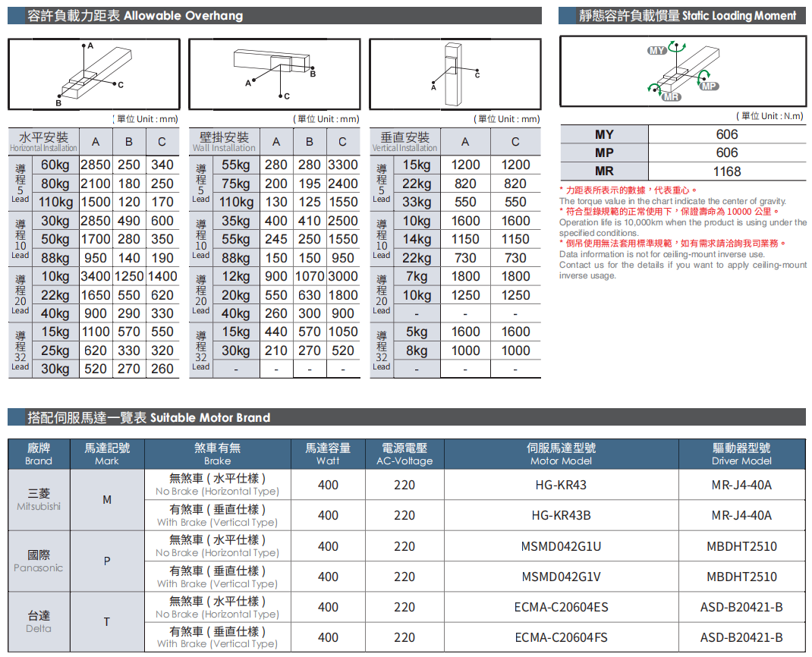The height and width of the screenshot is (657, 812).
Task: Click the MY badge in the moment diagram
Action: pyautogui.click(x=656, y=51)
